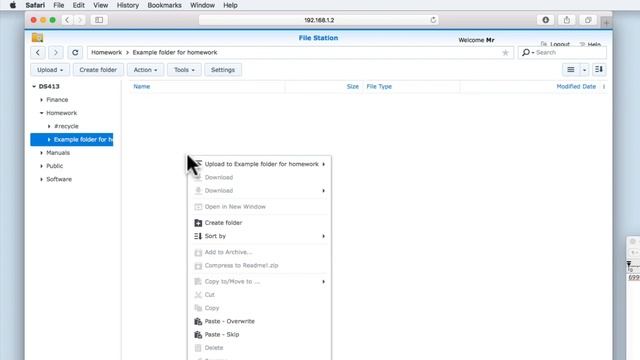This screenshot has height=360, width=640.
Task: Select Example folder for homework tree item
Action: pyautogui.click(x=72, y=140)
